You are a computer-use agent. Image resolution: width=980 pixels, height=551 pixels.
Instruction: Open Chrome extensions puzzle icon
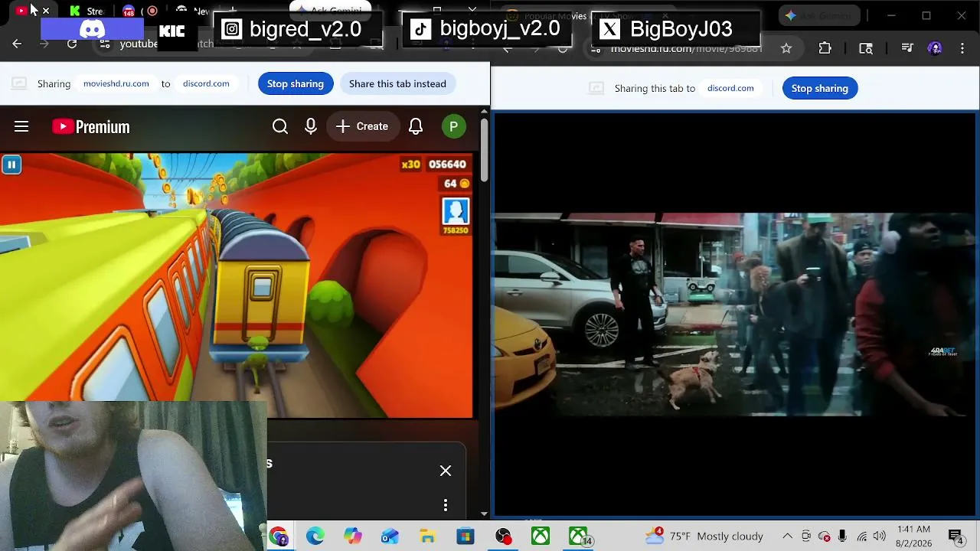pyautogui.click(x=825, y=48)
